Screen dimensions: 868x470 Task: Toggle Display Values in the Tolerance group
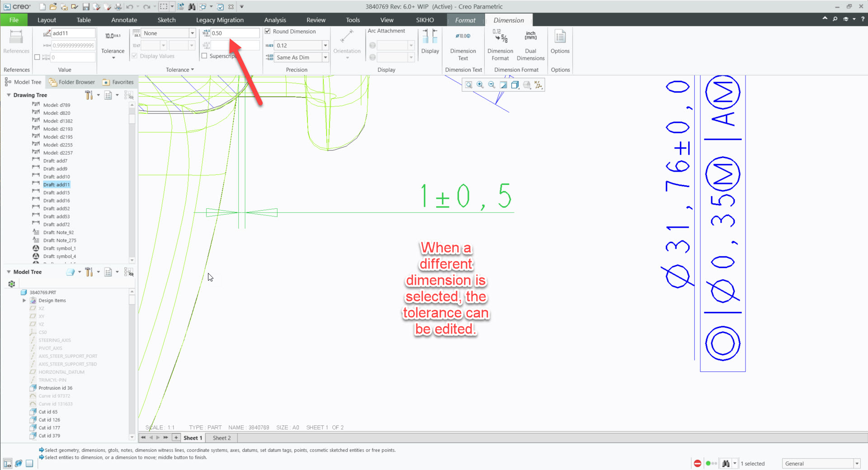(x=134, y=56)
